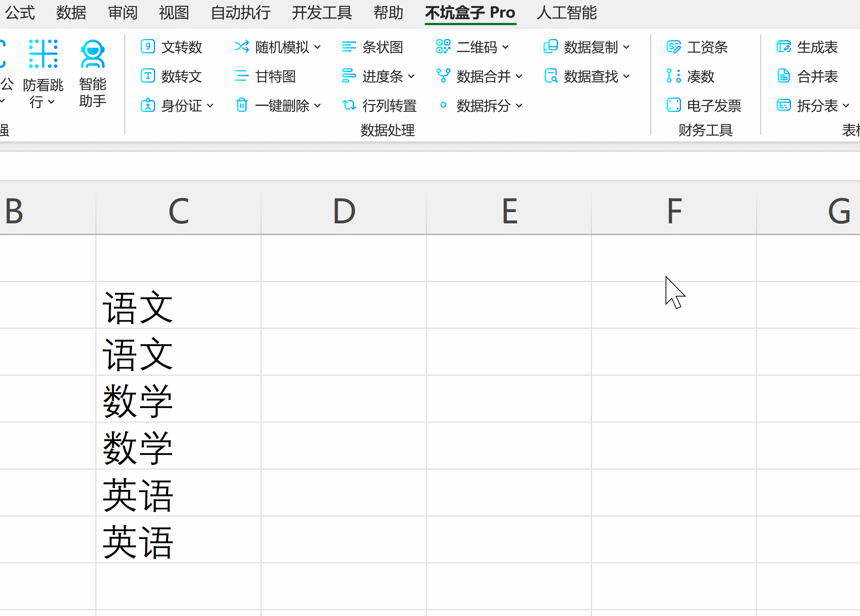Screen dimensions: 860x616
Task: Select the 不坑盒子 Pro tab
Action: tap(470, 13)
